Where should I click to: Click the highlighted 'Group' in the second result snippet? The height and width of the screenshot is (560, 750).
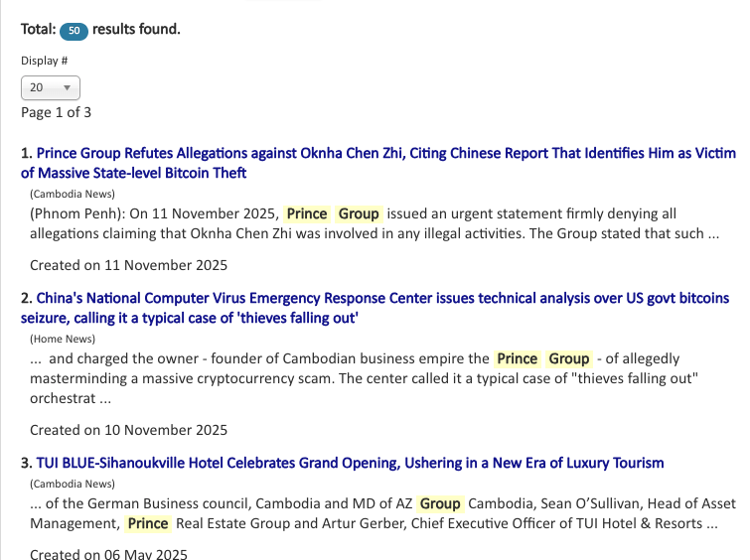[569, 358]
